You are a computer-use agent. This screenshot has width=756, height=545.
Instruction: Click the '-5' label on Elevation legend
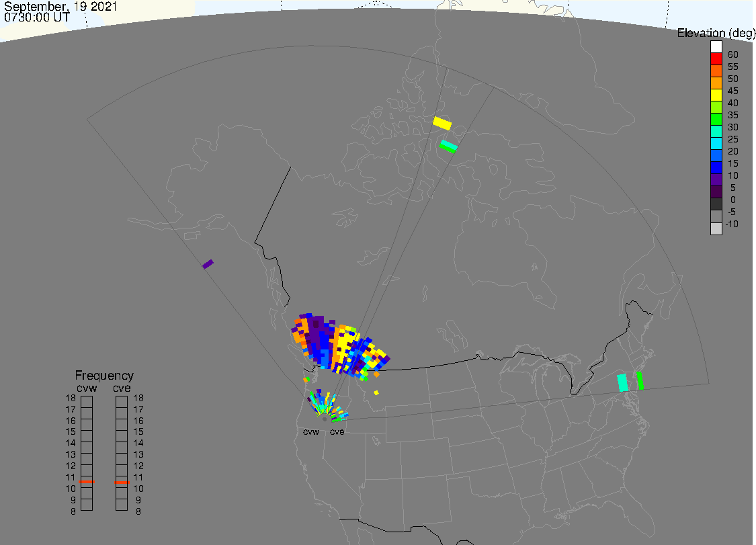[x=732, y=212]
